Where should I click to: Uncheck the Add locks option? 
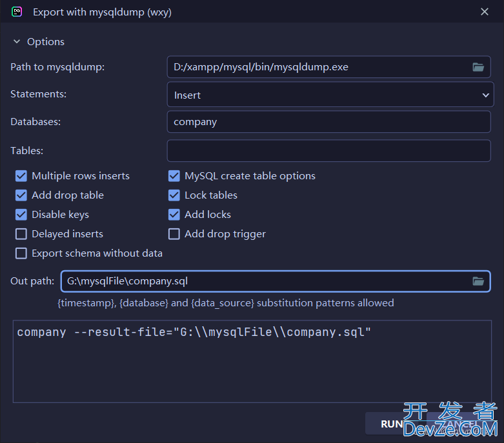tap(174, 215)
